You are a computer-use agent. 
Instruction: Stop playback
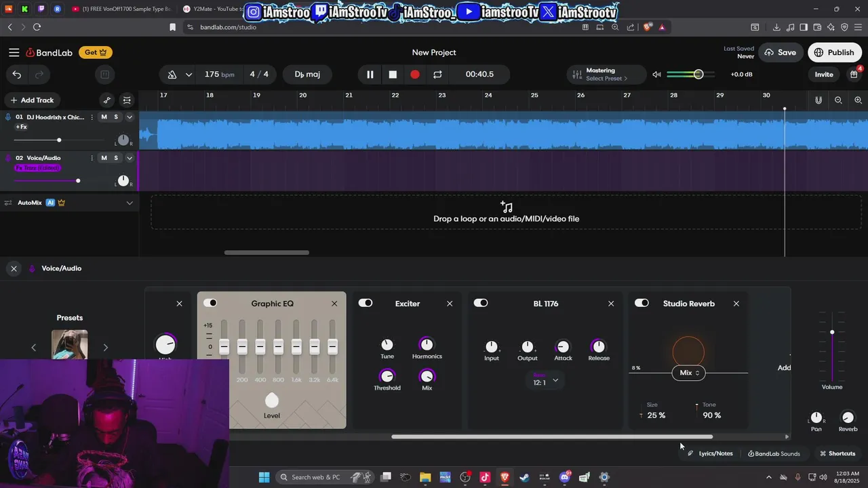pos(393,75)
